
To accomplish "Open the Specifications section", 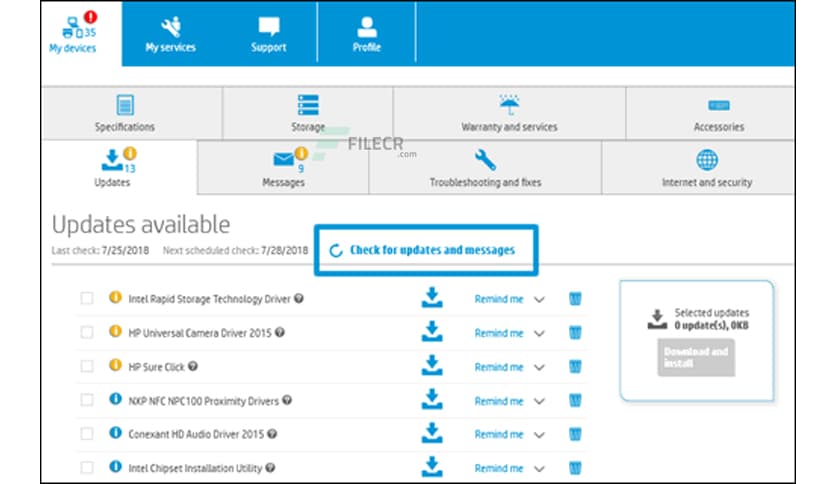I will click(x=132, y=113).
